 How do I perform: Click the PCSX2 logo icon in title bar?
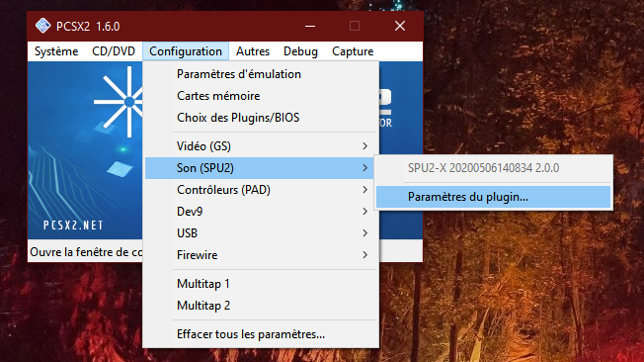42,26
